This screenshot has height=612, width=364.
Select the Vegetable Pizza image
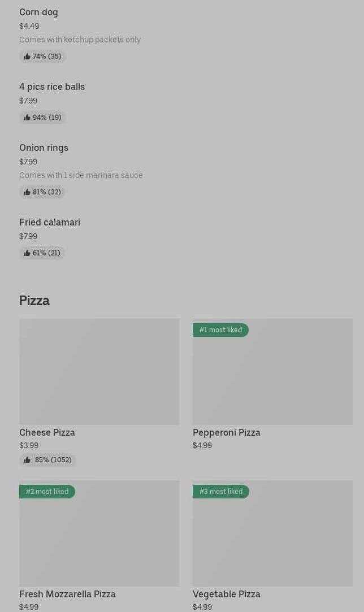pyautogui.click(x=272, y=540)
